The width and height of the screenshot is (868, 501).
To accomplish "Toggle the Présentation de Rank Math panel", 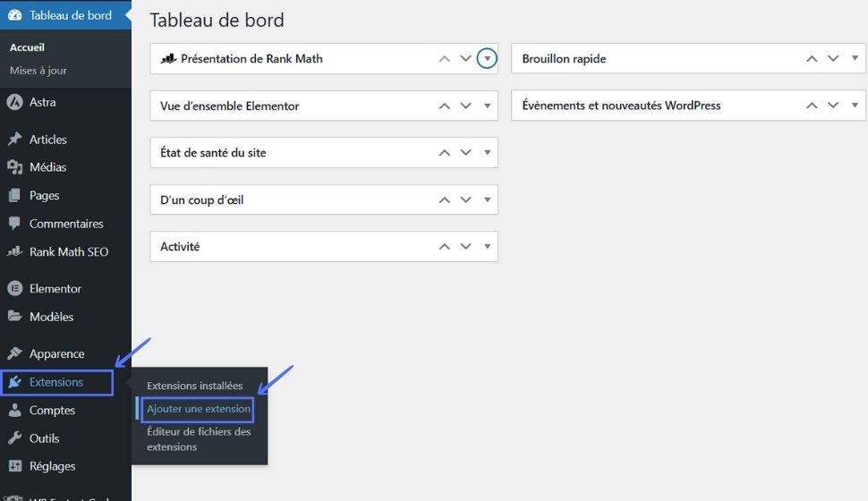I will click(487, 58).
